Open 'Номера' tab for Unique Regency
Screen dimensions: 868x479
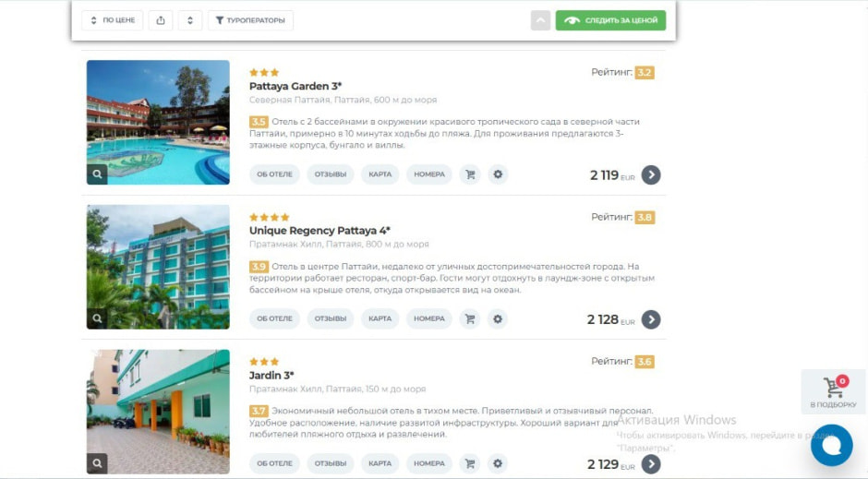[429, 319]
